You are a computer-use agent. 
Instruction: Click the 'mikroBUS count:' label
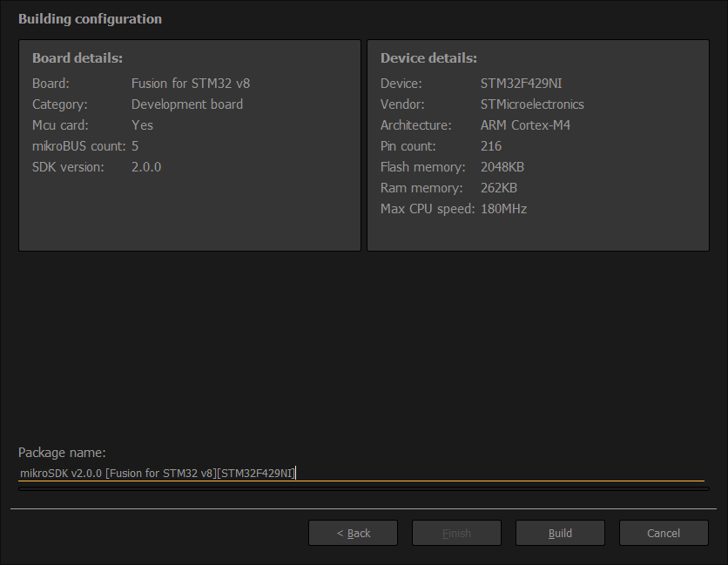[79, 146]
